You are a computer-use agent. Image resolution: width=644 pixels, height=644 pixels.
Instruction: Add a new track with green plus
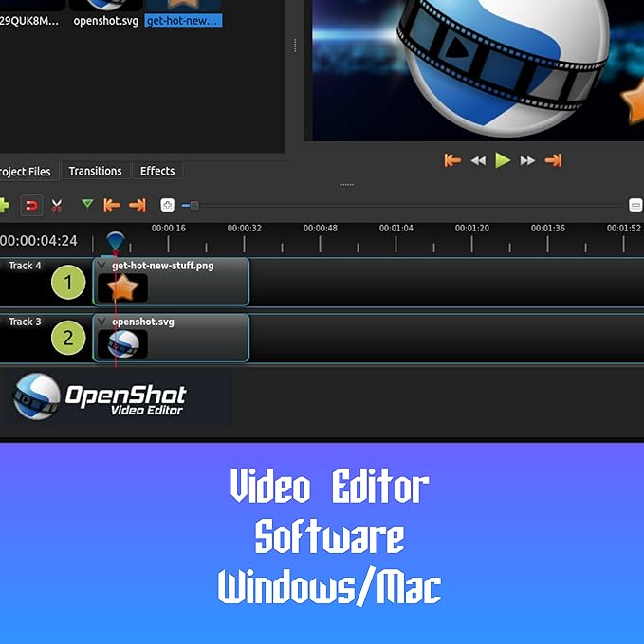(3, 205)
